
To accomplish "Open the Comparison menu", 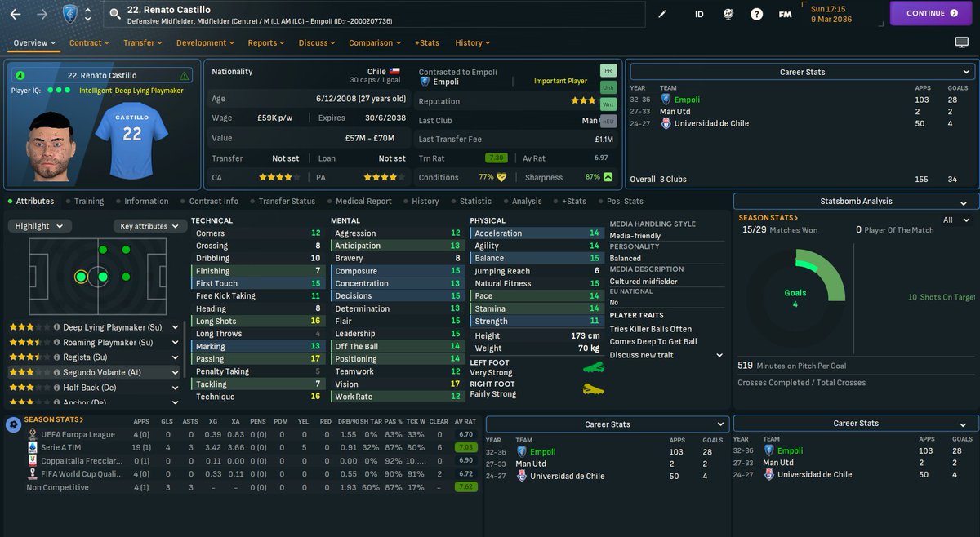I will pos(375,42).
